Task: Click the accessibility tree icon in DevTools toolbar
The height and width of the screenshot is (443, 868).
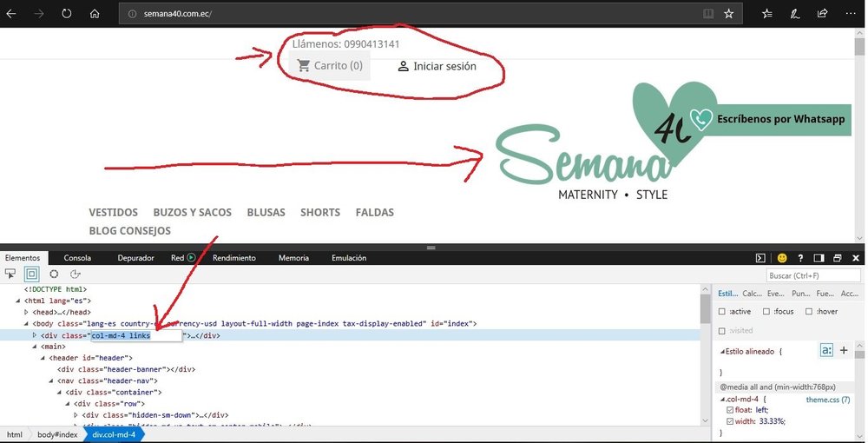Action: [x=76, y=274]
